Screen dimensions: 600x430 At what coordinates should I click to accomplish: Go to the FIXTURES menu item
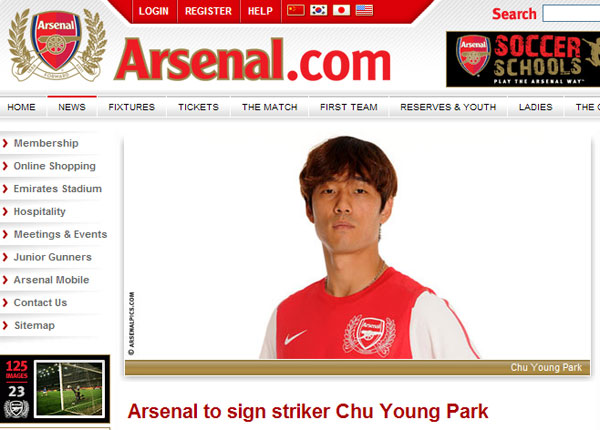(132, 107)
